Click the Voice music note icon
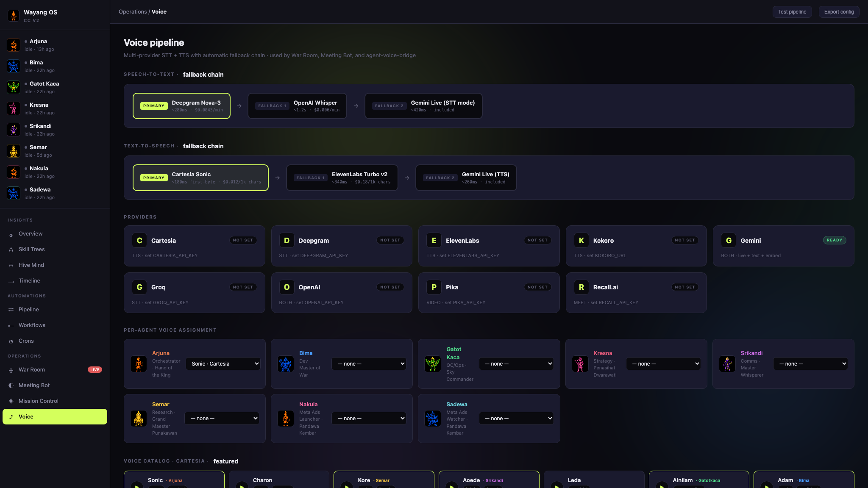The image size is (868, 488). pyautogui.click(x=11, y=417)
